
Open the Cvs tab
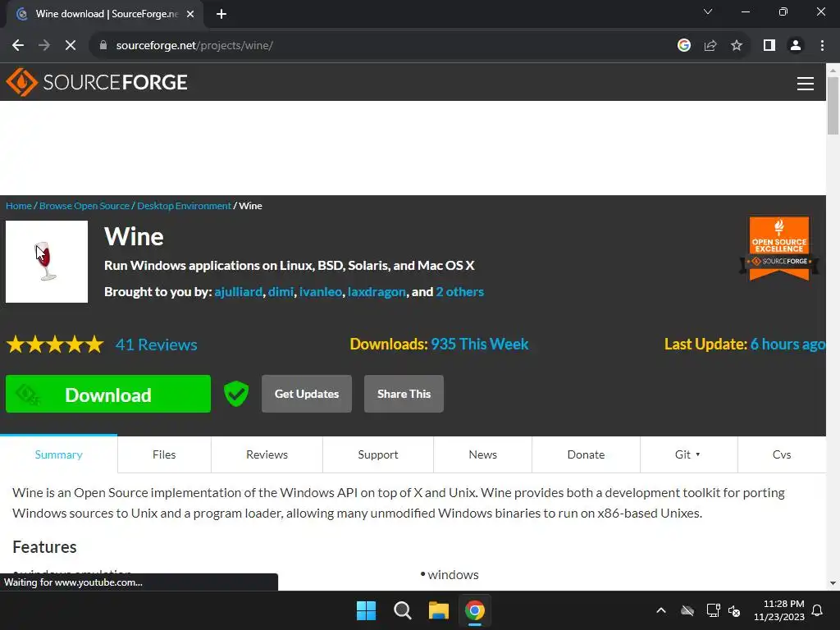(x=782, y=454)
